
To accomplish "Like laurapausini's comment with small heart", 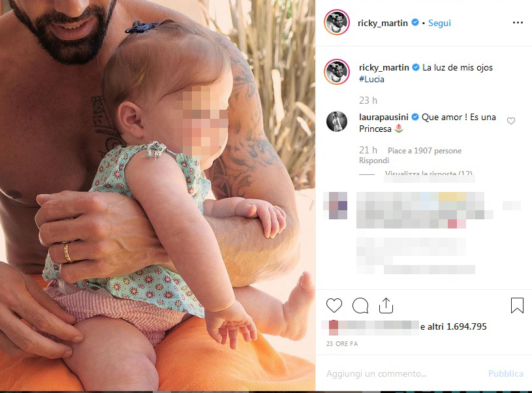I will click(511, 121).
